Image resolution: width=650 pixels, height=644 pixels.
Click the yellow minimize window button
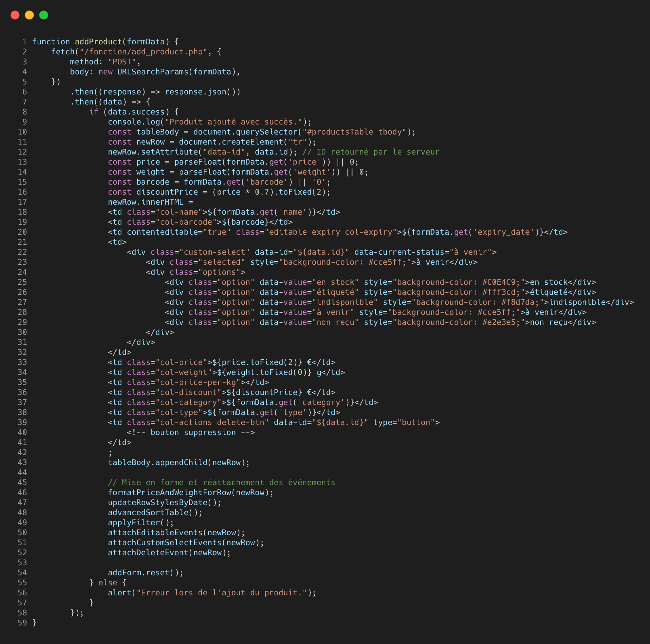(29, 15)
